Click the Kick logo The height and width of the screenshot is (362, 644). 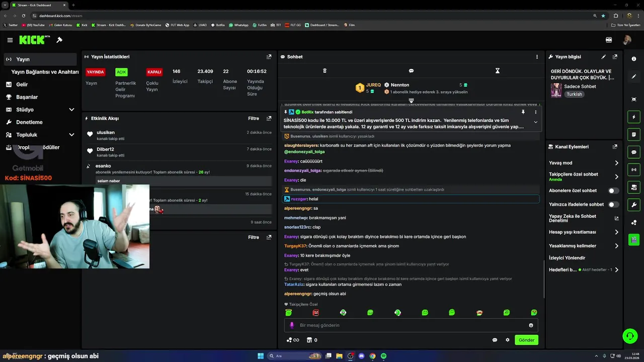click(35, 40)
